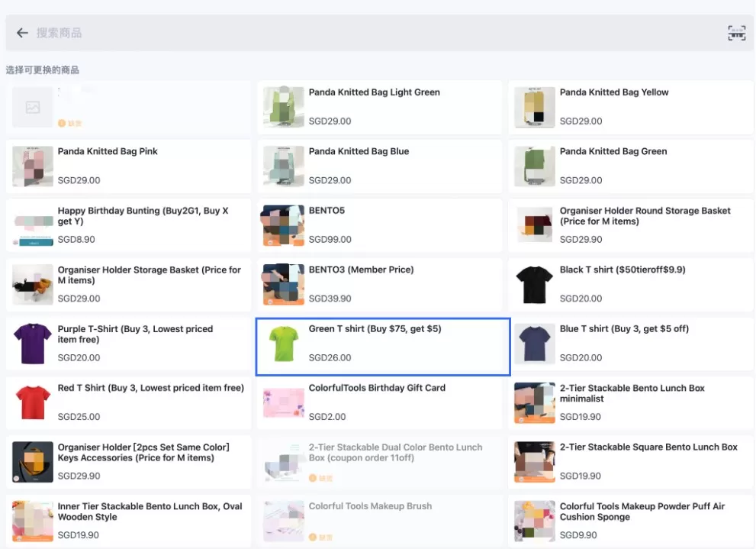Viewport: 756px width, 549px height.
Task: Click the Blue T shirt product image
Action: point(534,344)
